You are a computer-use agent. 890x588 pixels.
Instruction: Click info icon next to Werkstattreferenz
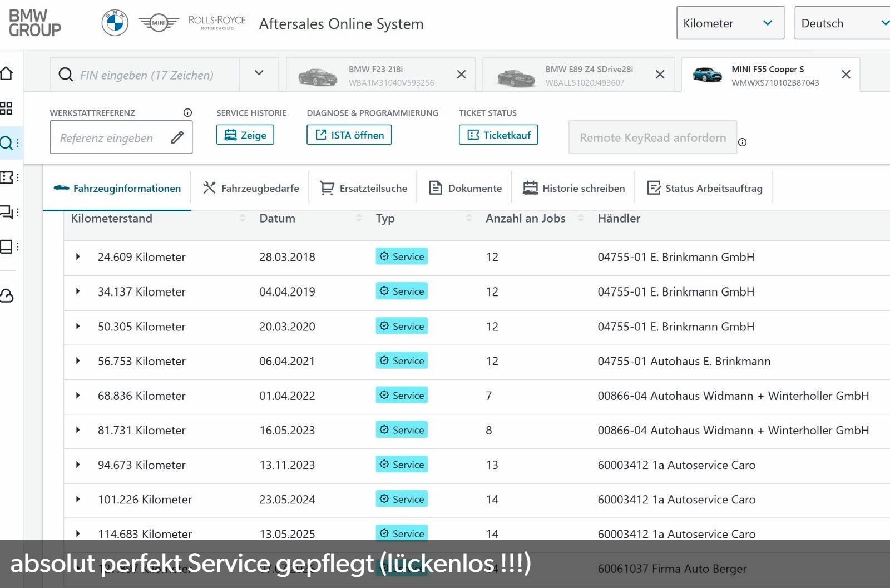(187, 112)
